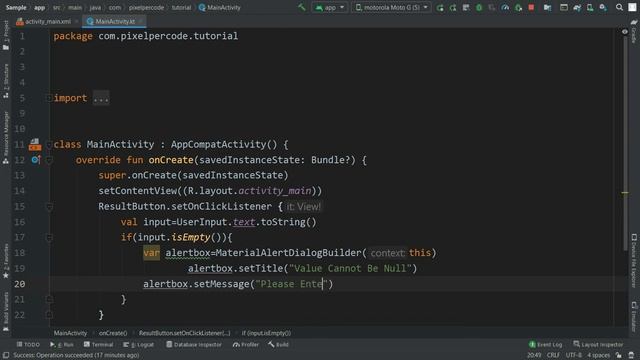Click Apply Changes and Restart Activity icon
Viewport: 640px width, 360px height.
point(453,7)
